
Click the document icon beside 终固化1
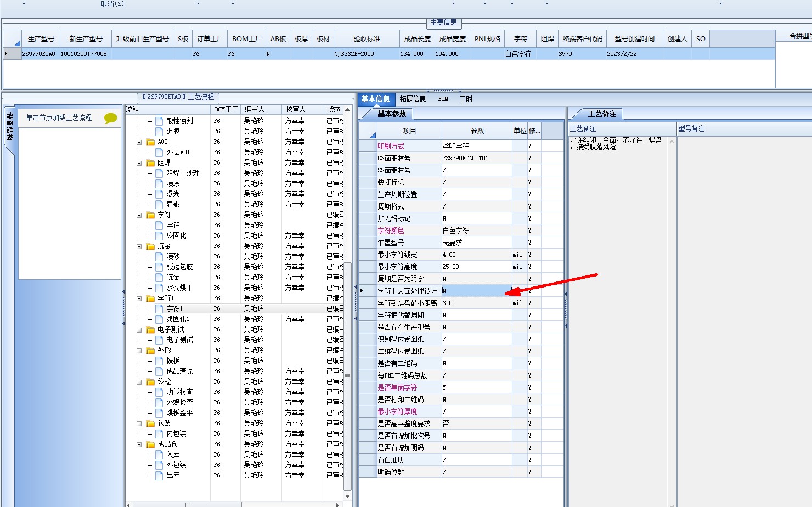[159, 319]
